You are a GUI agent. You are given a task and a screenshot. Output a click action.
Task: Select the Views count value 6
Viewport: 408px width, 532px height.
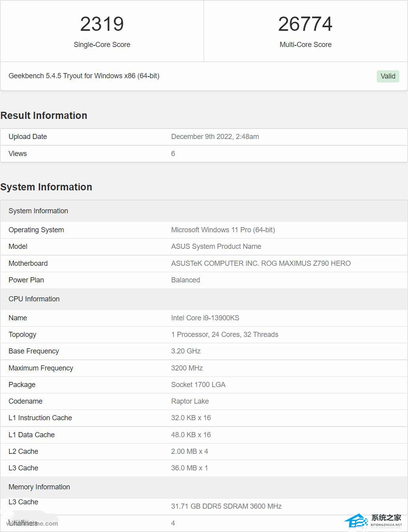coord(173,154)
